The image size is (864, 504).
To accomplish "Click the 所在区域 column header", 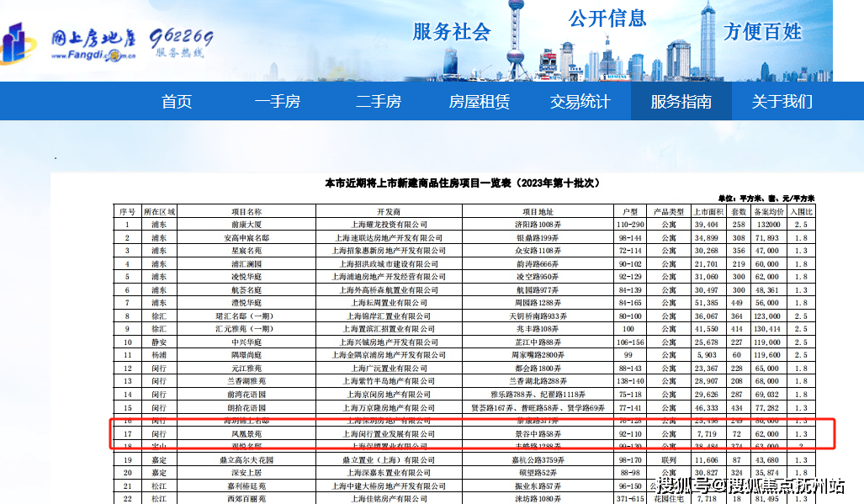I will (x=159, y=211).
